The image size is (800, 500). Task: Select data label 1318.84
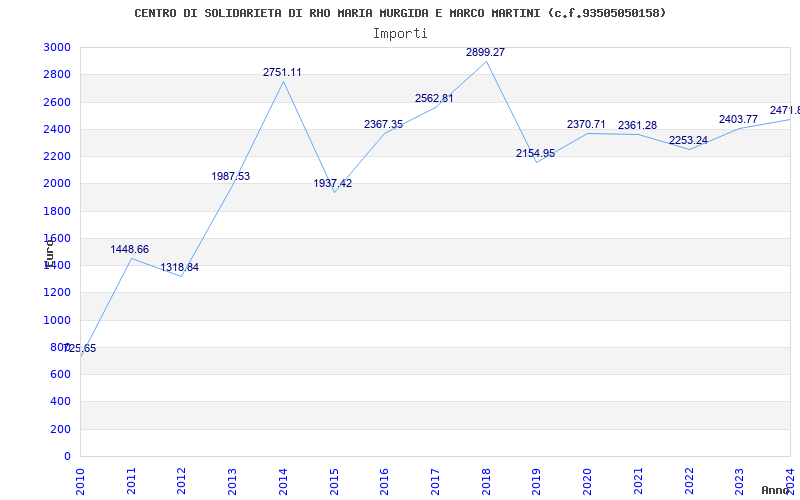tap(180, 267)
